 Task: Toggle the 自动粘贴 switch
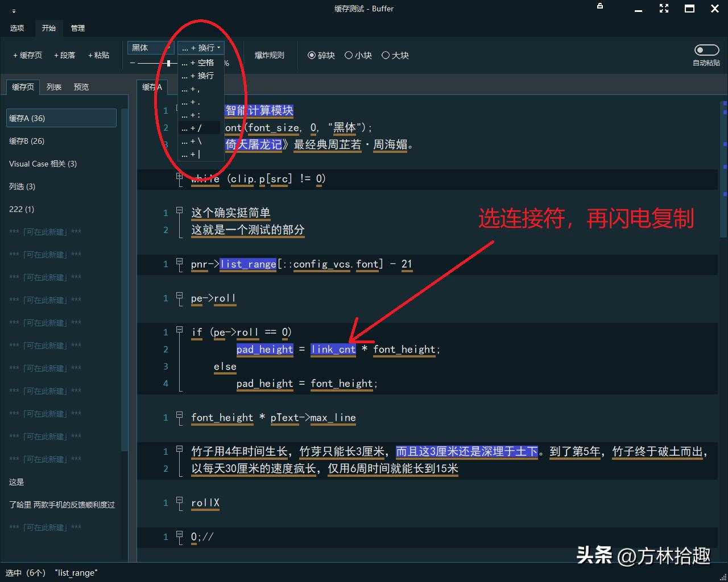pyautogui.click(x=706, y=51)
